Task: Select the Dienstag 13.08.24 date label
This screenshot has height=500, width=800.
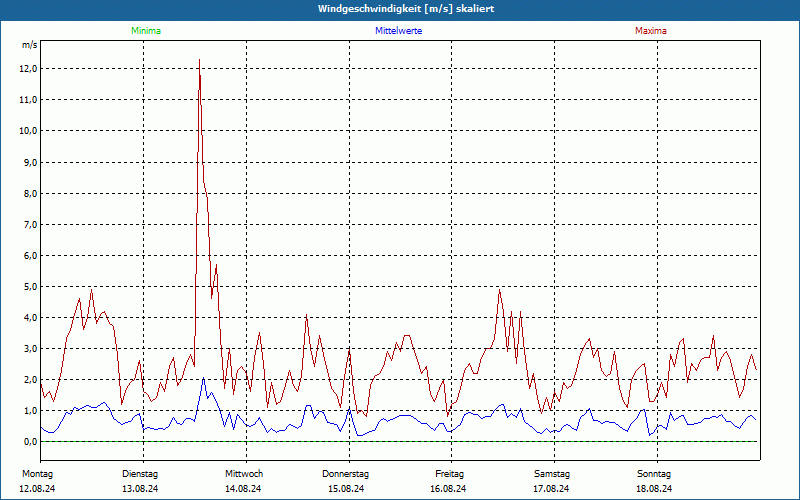Action: (x=140, y=481)
